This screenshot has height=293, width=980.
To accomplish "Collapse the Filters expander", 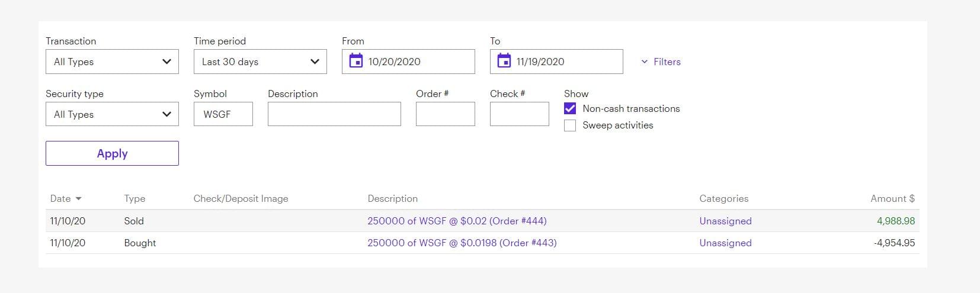I will pos(661,62).
